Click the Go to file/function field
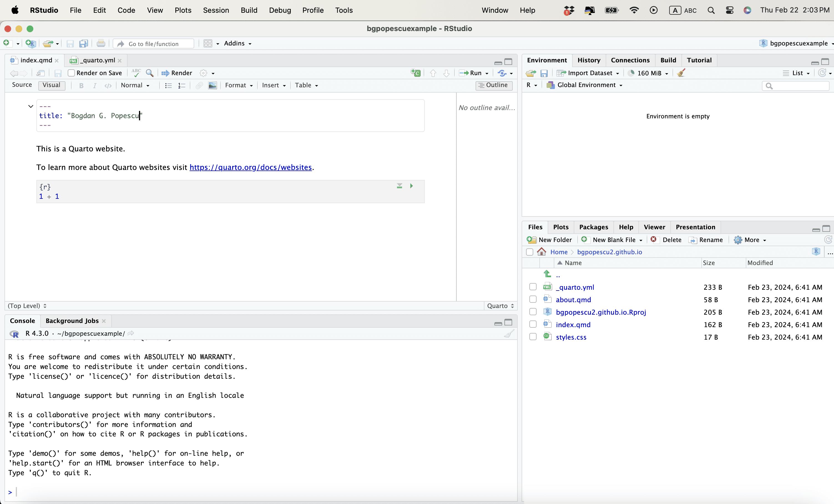The image size is (834, 504). tap(154, 44)
